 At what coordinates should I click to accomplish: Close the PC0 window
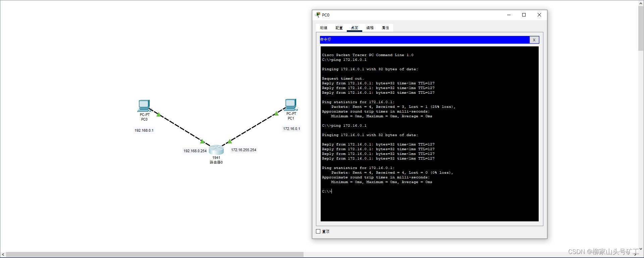tap(539, 15)
